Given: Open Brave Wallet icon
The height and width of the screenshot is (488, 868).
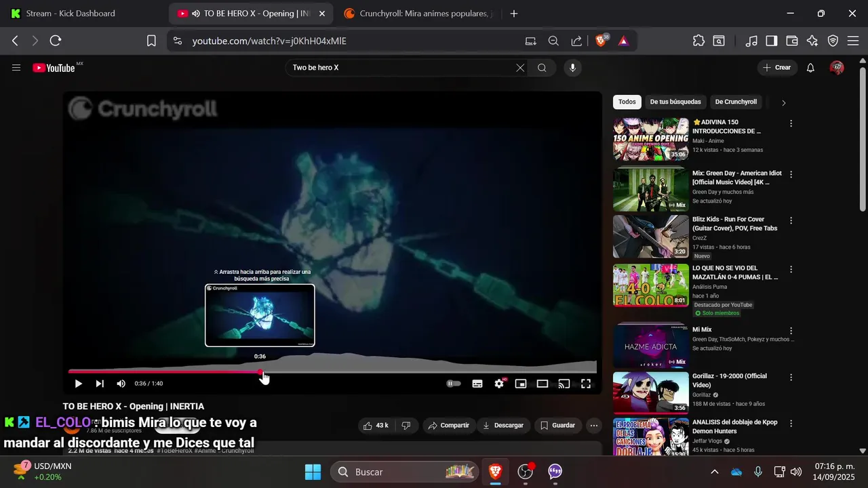Looking at the screenshot, I should point(791,41).
